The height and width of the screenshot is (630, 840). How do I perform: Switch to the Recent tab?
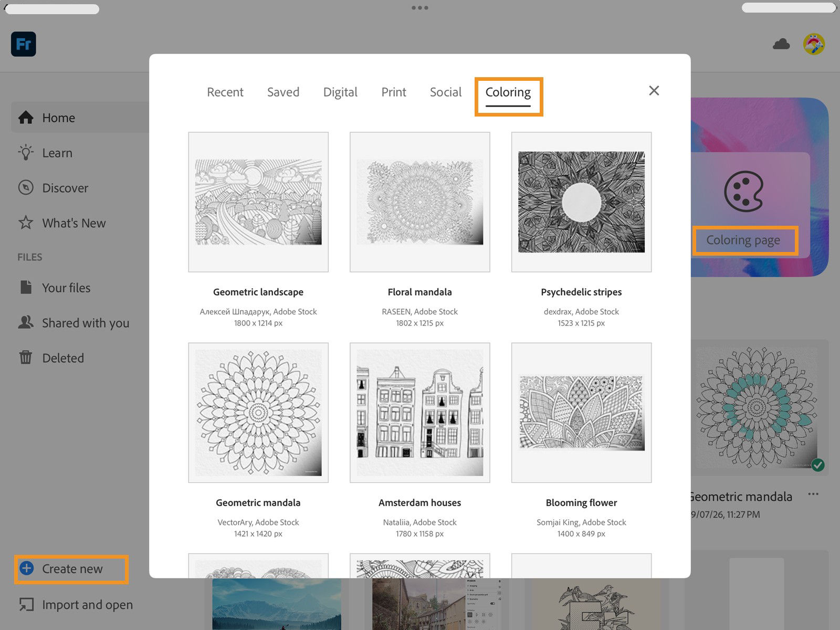coord(225,92)
